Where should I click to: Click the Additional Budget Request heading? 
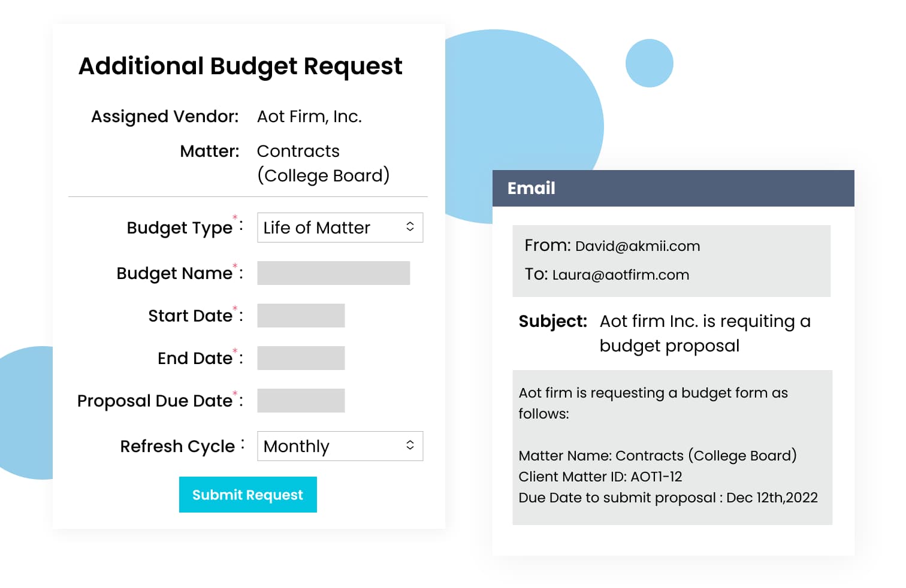(x=240, y=66)
